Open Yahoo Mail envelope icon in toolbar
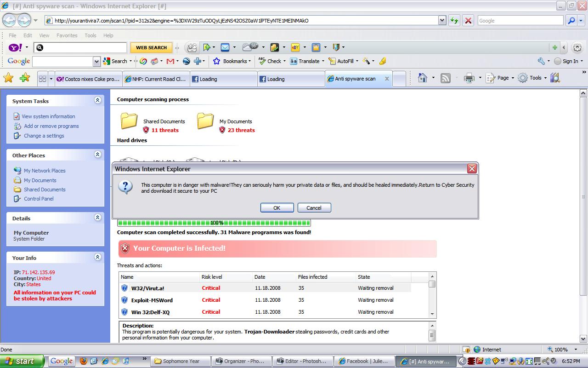Screen dimensions: 588x368 [x=225, y=47]
